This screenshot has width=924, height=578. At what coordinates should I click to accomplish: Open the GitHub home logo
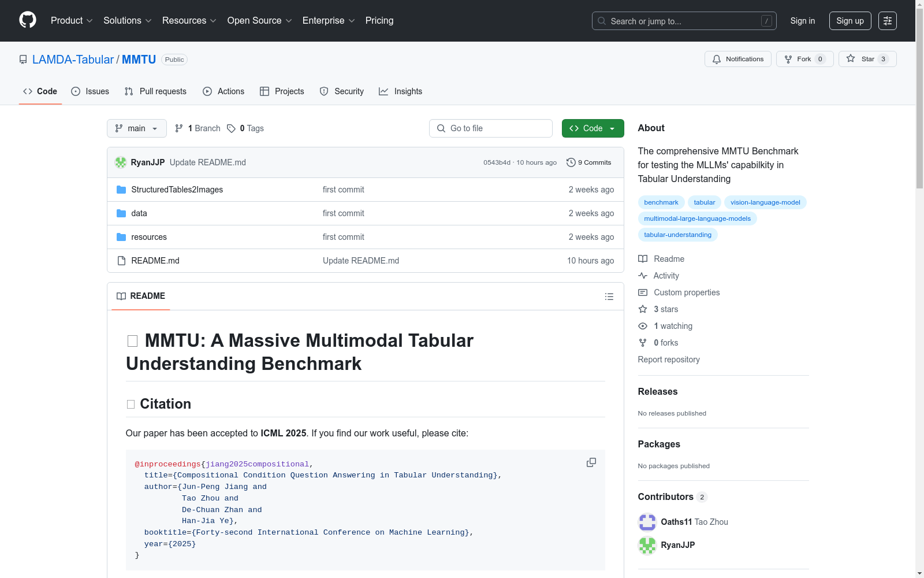coord(28,20)
